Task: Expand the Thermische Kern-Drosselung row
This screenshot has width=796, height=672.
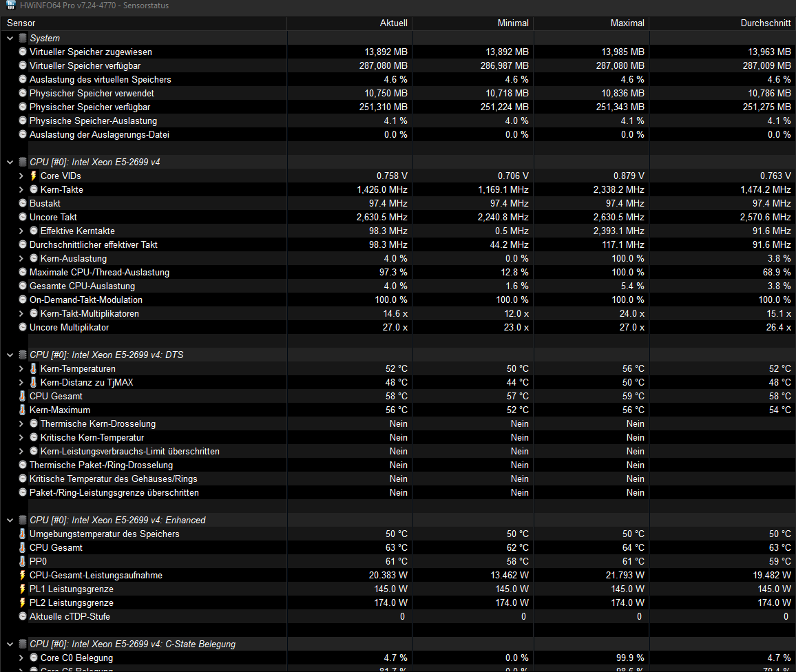Action: [x=21, y=424]
